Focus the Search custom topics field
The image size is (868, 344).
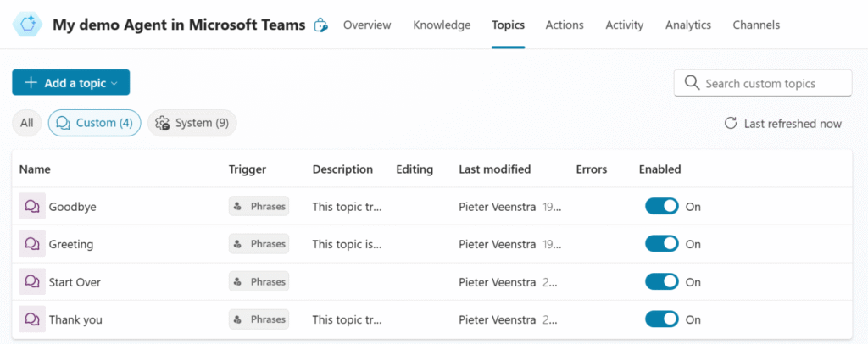(763, 83)
